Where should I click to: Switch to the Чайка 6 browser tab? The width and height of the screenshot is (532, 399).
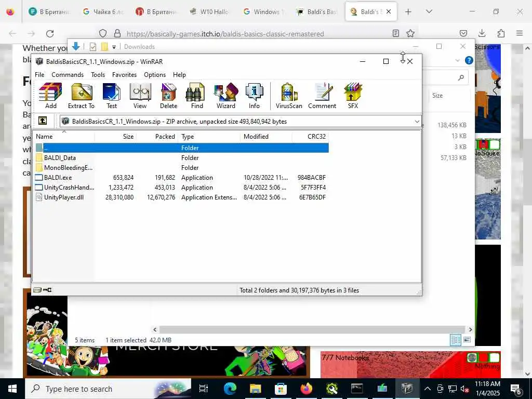coord(104,11)
